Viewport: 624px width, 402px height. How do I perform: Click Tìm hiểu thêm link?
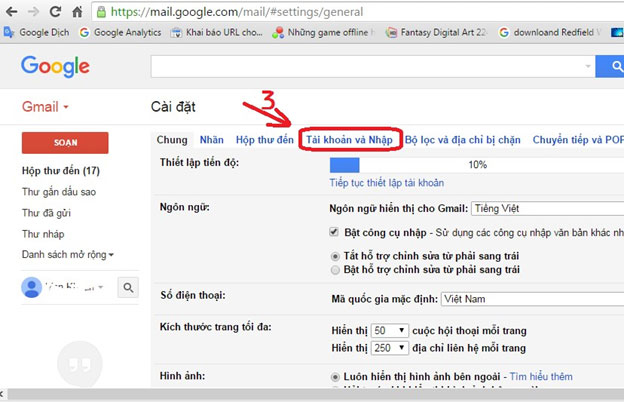click(541, 377)
